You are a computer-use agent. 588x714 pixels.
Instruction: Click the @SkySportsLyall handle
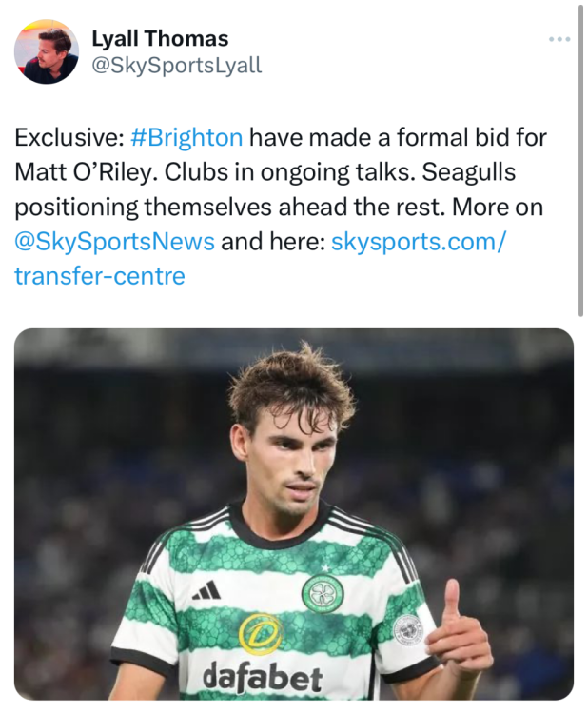tap(176, 65)
